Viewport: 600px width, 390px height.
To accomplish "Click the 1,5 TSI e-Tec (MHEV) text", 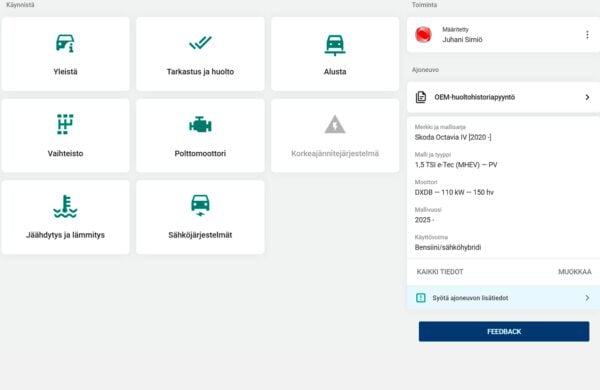I will pos(447,165).
